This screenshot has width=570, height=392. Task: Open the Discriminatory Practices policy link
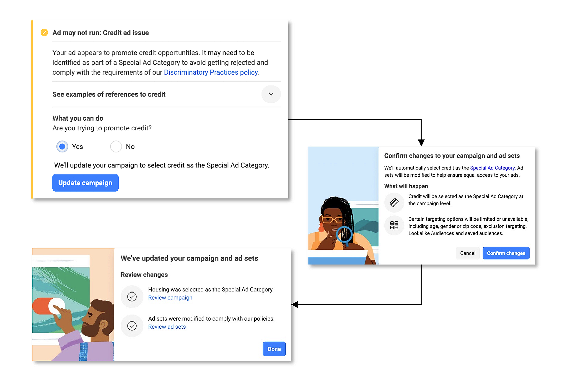click(x=211, y=72)
